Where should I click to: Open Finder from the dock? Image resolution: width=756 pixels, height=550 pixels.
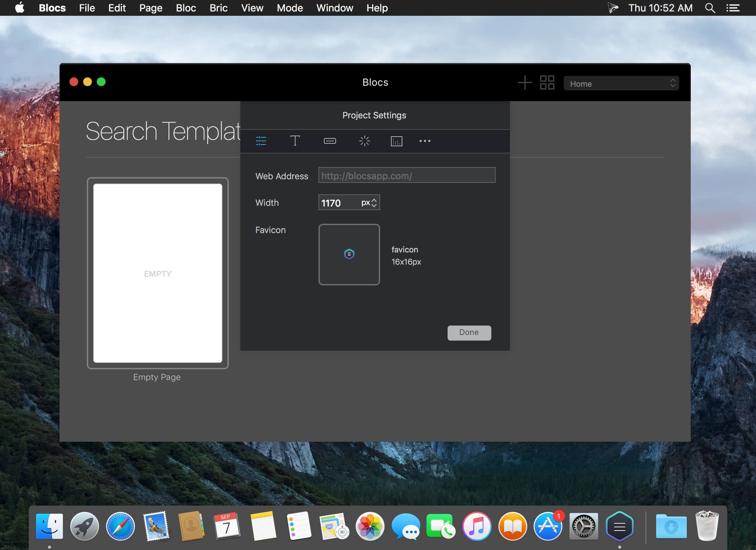click(x=49, y=526)
